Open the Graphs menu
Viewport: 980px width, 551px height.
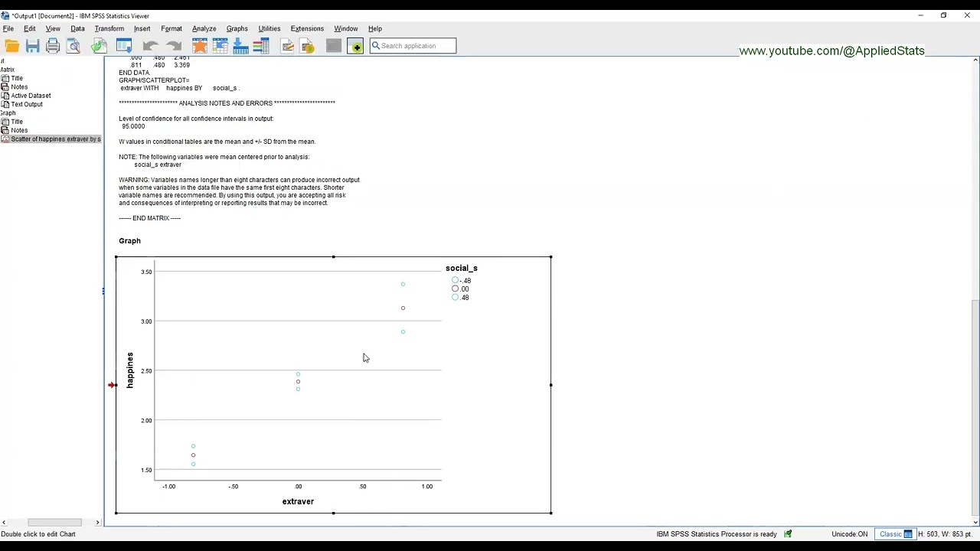tap(237, 28)
